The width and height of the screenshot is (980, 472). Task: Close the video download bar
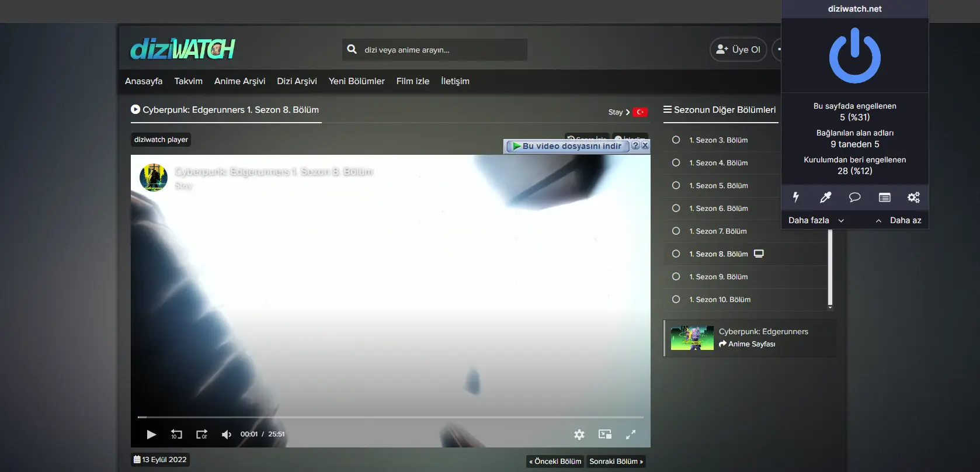(645, 145)
